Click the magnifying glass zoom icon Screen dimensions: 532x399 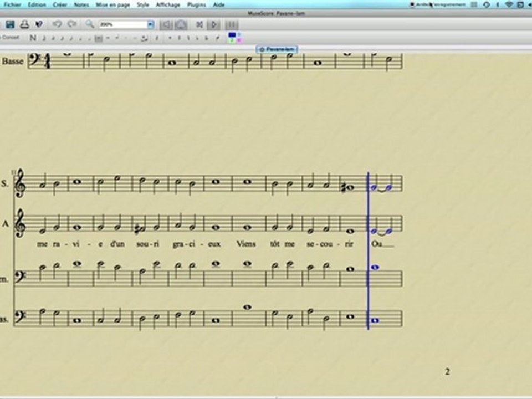(x=90, y=24)
